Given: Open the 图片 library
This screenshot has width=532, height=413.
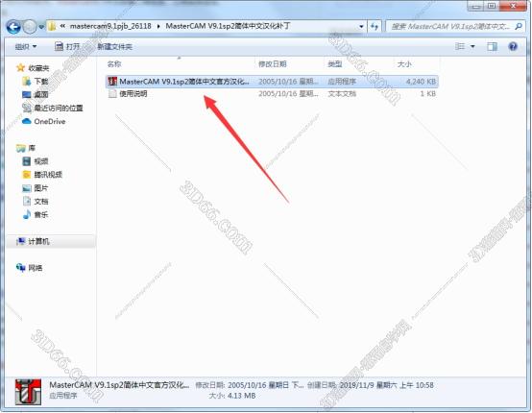Looking at the screenshot, I should pyautogui.click(x=41, y=188).
